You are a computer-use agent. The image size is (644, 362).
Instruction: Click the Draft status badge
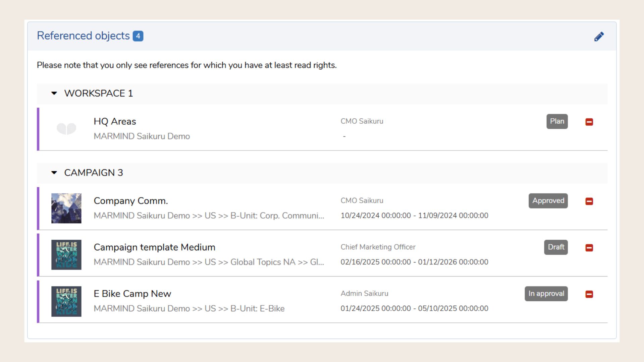[556, 247]
